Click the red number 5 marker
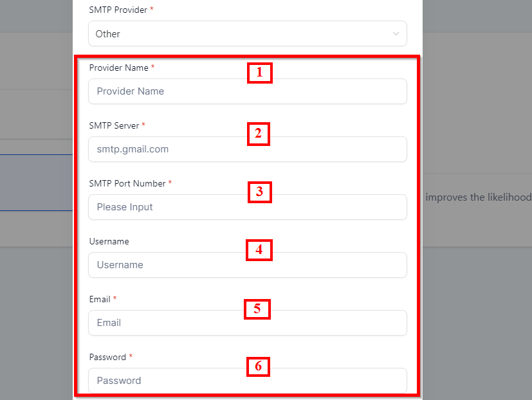 click(x=257, y=309)
